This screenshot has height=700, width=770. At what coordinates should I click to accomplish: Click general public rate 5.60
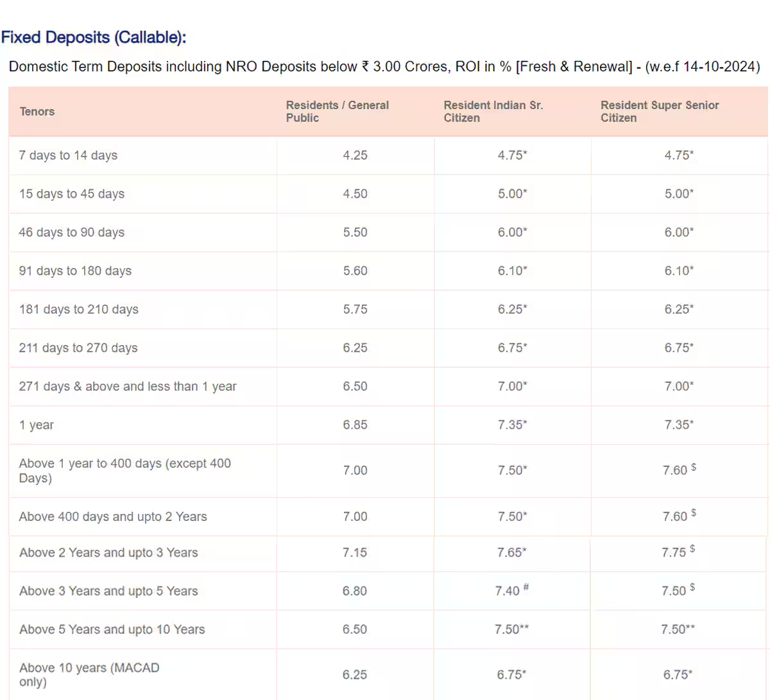point(355,271)
